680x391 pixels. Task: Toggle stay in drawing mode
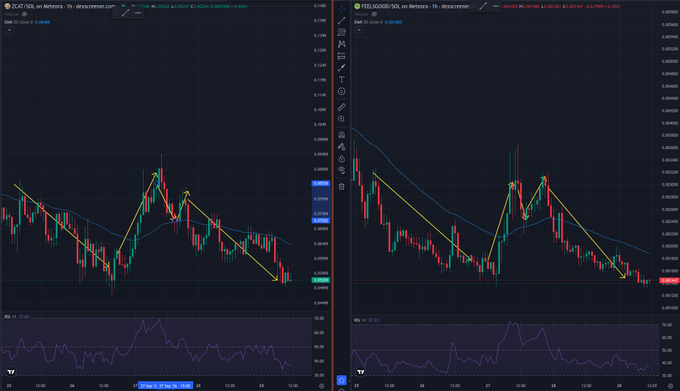[342, 147]
